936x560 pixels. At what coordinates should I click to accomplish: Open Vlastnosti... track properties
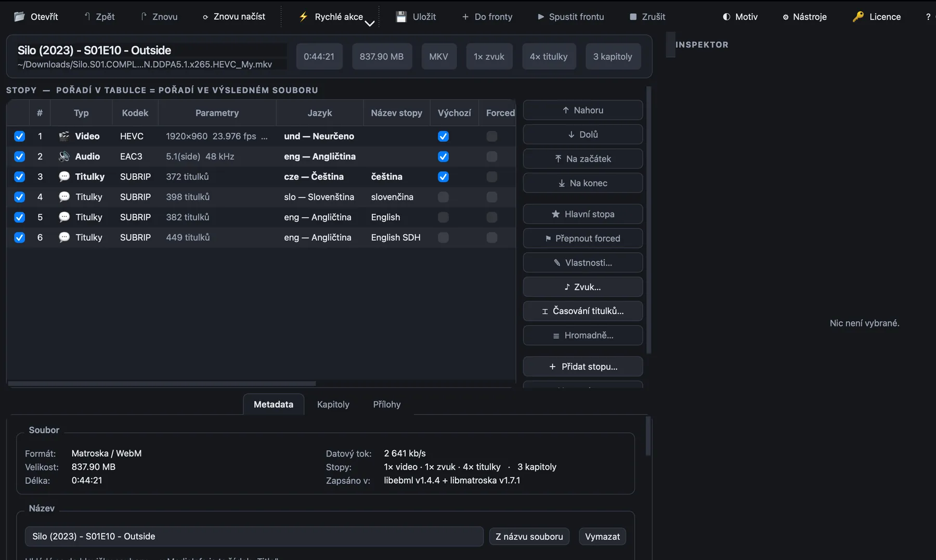[x=583, y=263]
